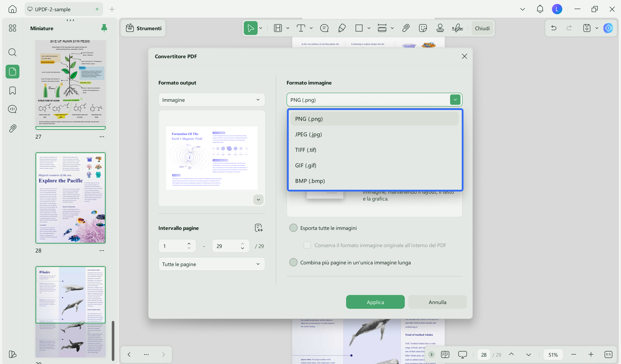Open the sticker tool
The height and width of the screenshot is (364, 621).
(x=423, y=28)
